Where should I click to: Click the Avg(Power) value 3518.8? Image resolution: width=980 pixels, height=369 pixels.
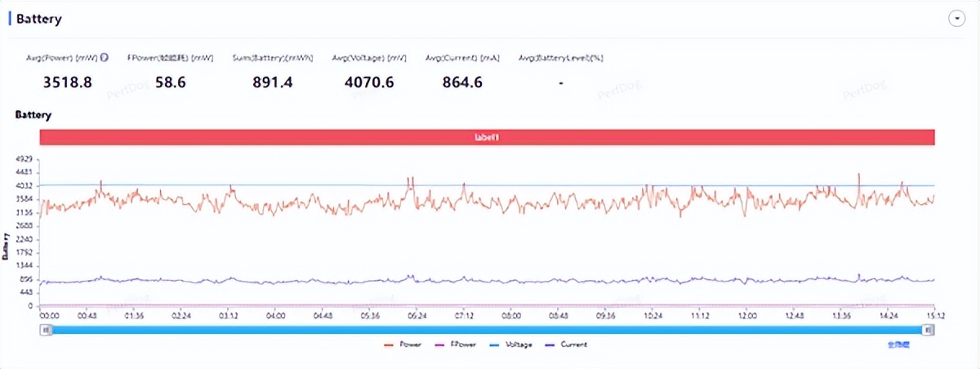tap(68, 82)
